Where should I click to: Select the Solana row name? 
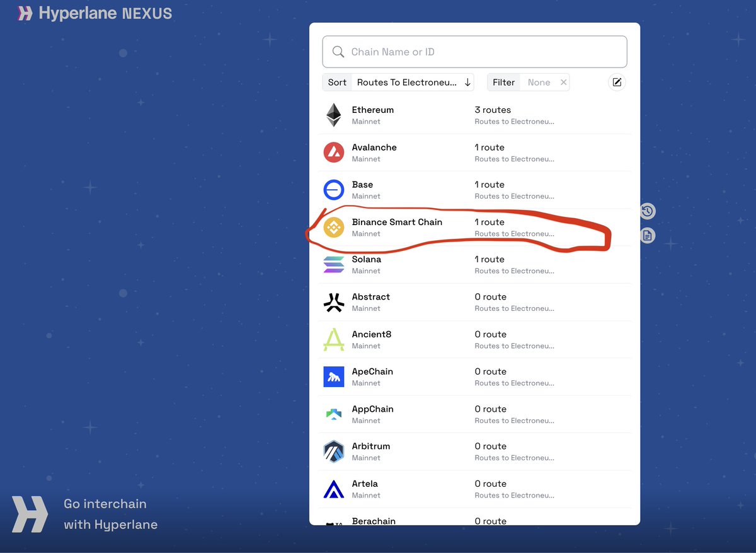pyautogui.click(x=366, y=259)
